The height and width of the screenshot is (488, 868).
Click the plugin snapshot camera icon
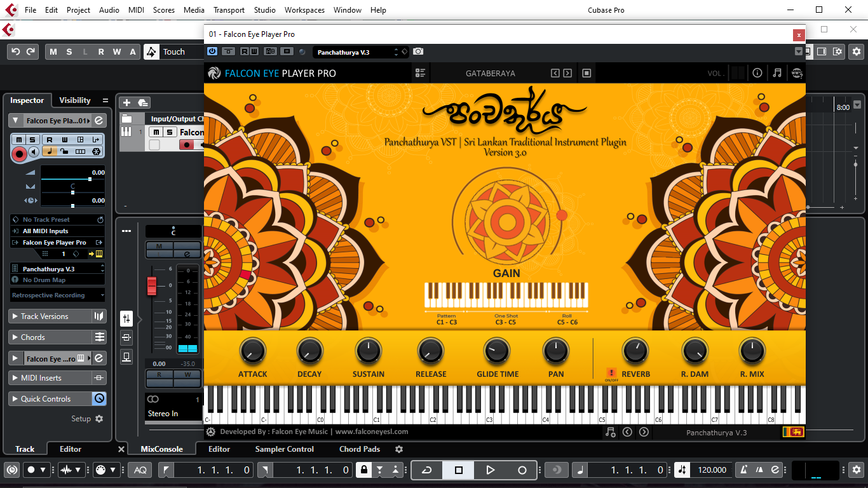click(418, 51)
